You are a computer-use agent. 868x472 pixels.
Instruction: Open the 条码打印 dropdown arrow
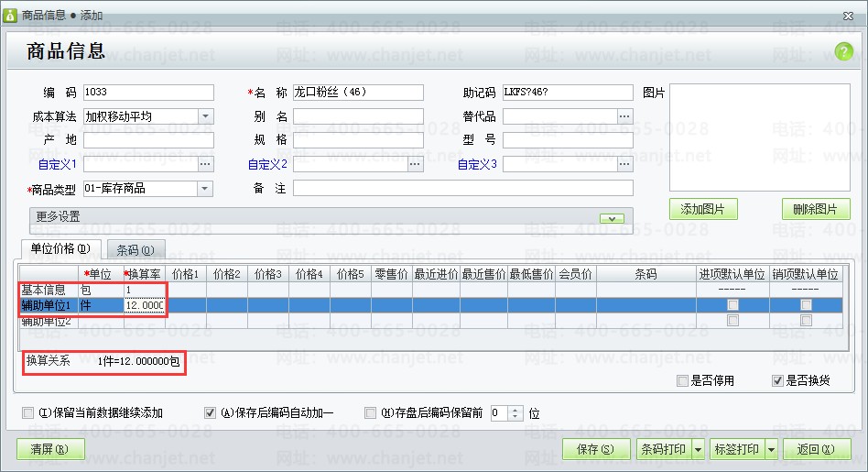[x=698, y=449]
